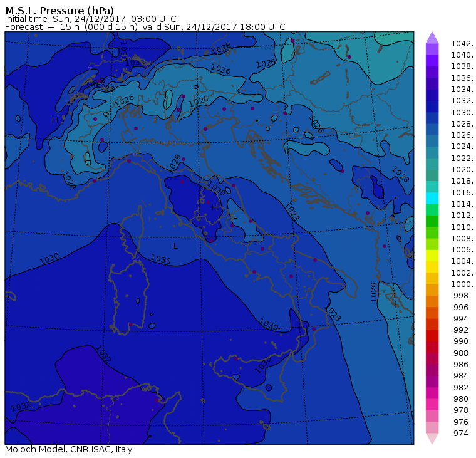The width and height of the screenshot is (476, 458).
Task: Pick the green legend band between 1010 and 1012
Action: (432, 221)
